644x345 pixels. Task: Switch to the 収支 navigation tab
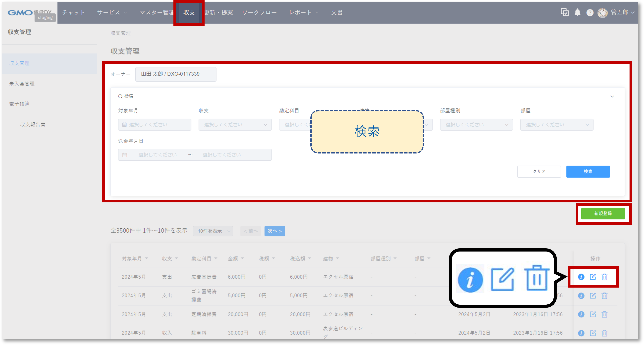pos(189,12)
